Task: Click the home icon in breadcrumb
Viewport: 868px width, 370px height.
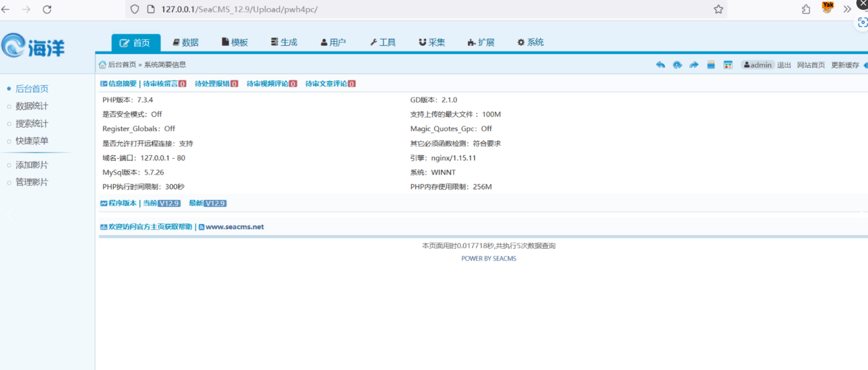Action: tap(103, 65)
